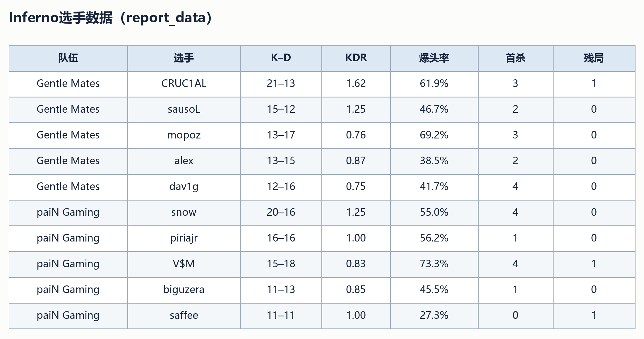Click V$M's 73.3% headshot rate
Viewport: 644px width, 339px height.
click(434, 264)
